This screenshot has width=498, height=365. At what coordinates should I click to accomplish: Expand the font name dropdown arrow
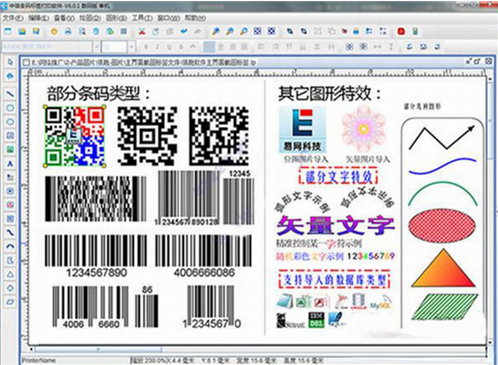(96, 47)
